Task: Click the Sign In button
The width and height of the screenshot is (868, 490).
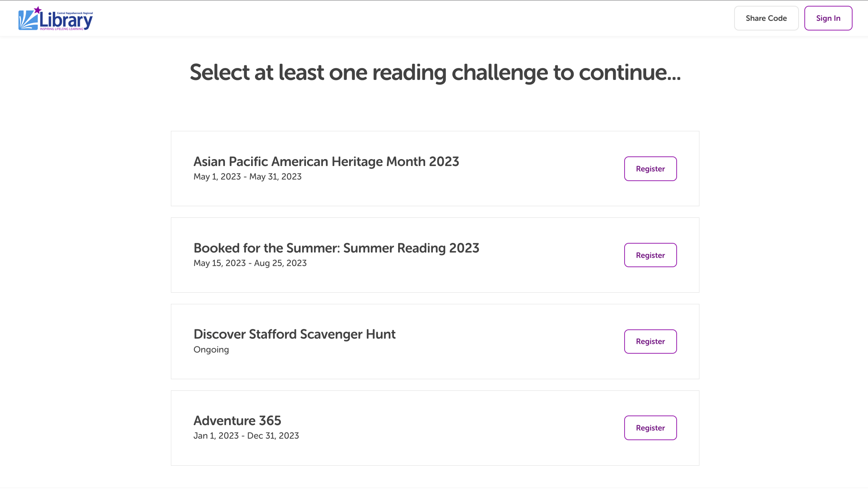Action: click(x=828, y=18)
